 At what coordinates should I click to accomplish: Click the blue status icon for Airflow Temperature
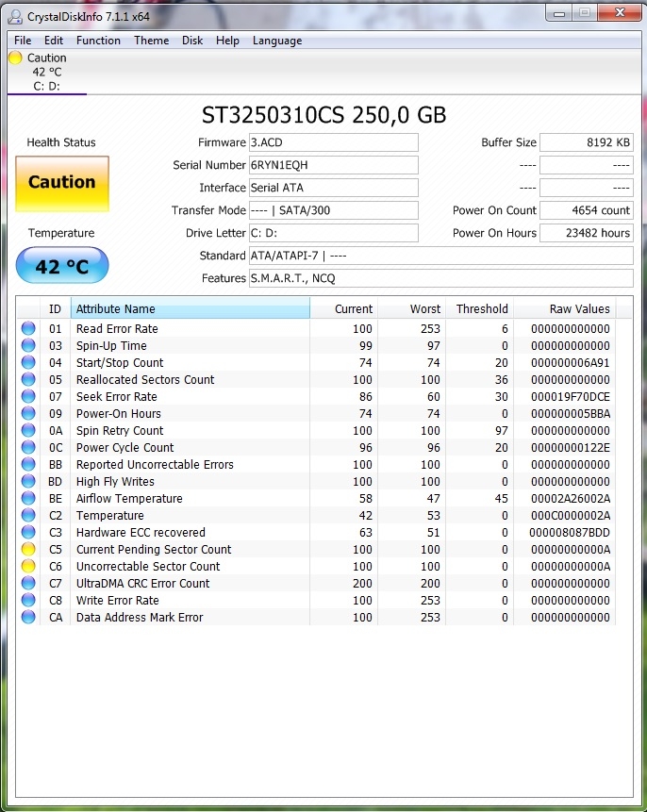28,498
